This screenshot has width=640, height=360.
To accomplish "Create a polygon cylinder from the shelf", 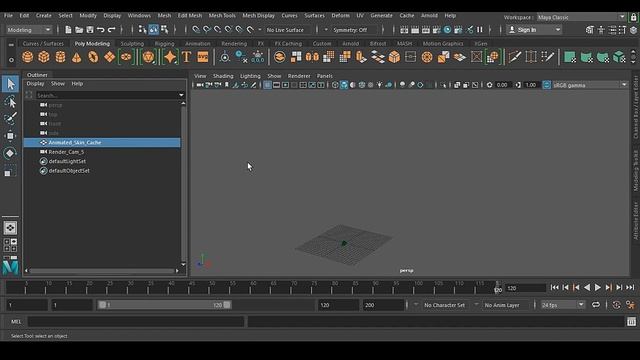I will point(60,57).
